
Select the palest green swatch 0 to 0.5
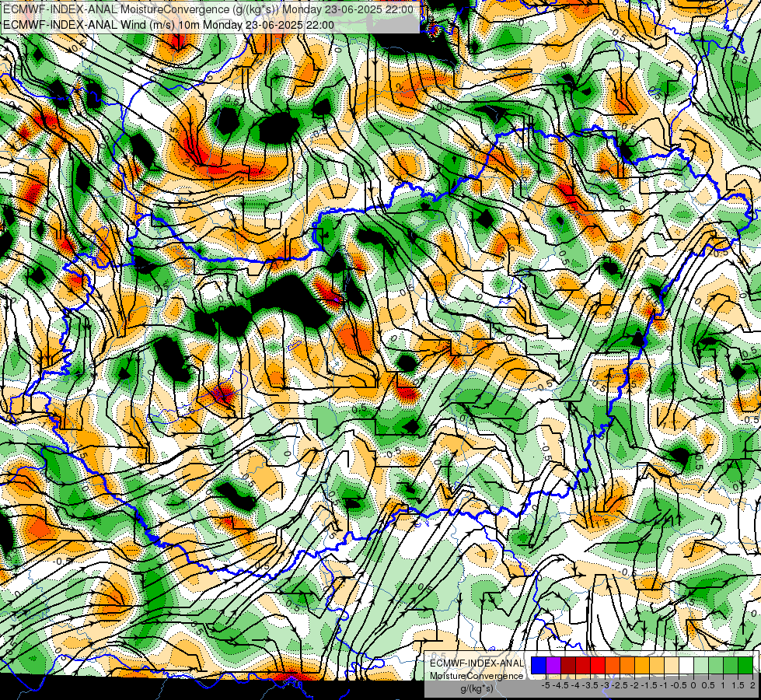click(701, 665)
